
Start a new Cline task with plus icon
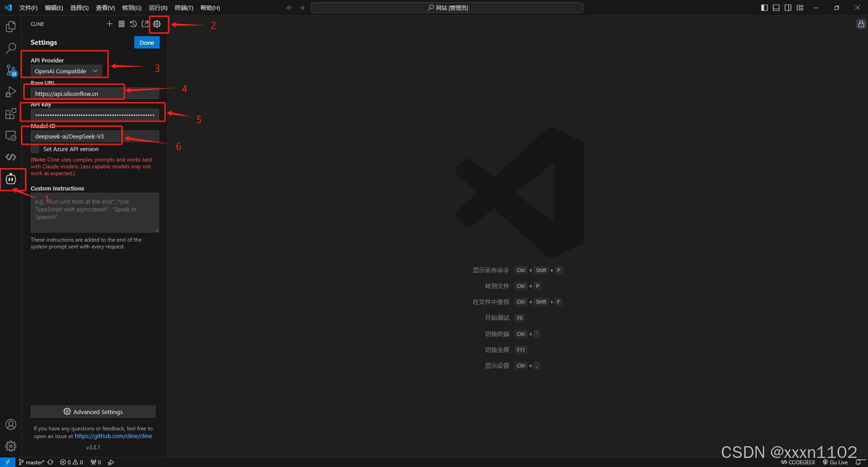(x=109, y=24)
